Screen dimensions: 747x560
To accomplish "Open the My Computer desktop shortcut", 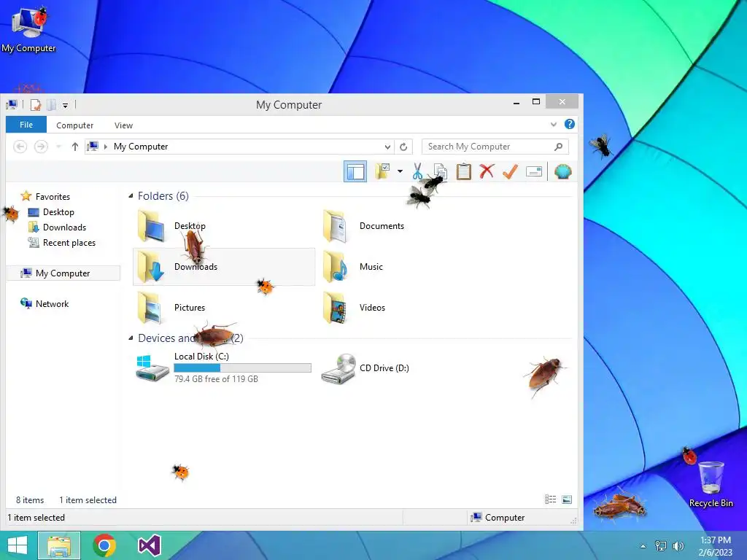I will point(28,29).
